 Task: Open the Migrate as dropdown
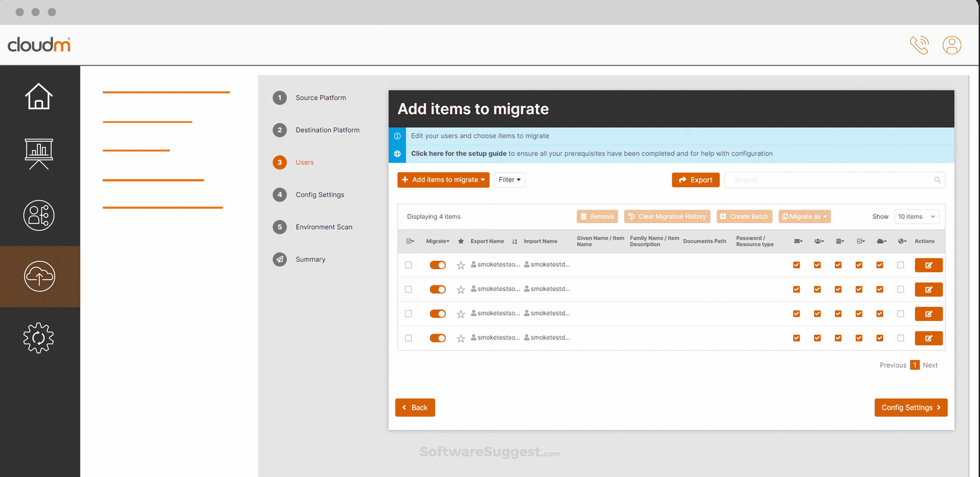[x=804, y=216]
